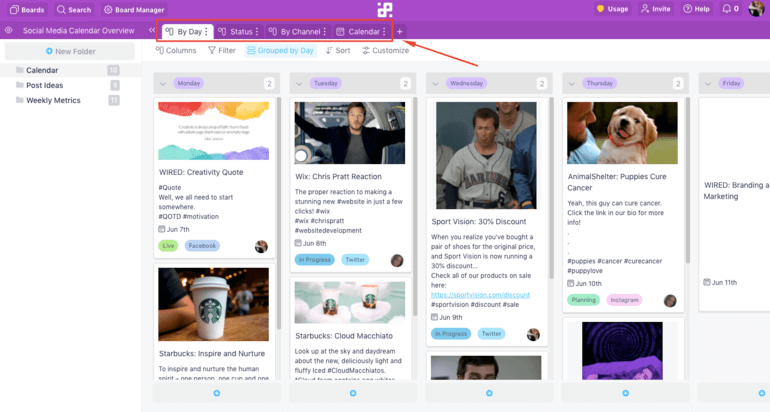Open Calendar tab options dots

[384, 31]
